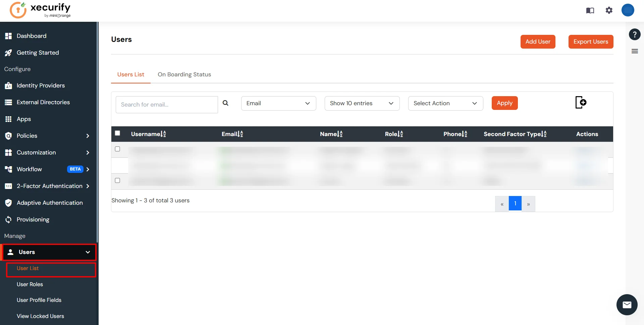The image size is (644, 325).
Task: Open the Identity Providers section
Action: coord(41,85)
